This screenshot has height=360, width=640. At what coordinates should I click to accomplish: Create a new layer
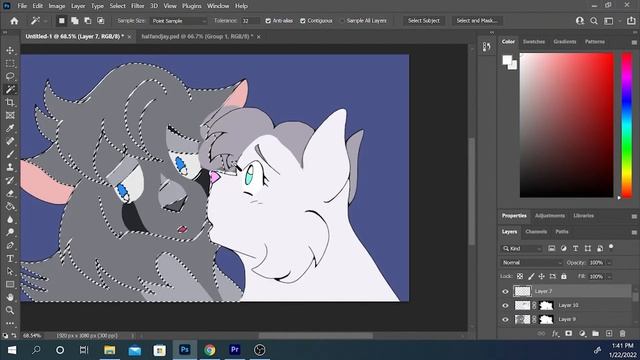609,333
